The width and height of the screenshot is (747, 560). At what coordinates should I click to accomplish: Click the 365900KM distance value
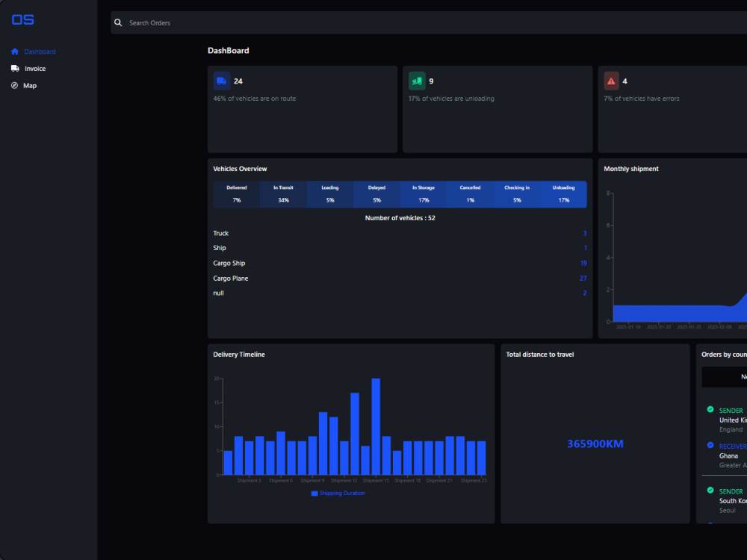tap(595, 444)
